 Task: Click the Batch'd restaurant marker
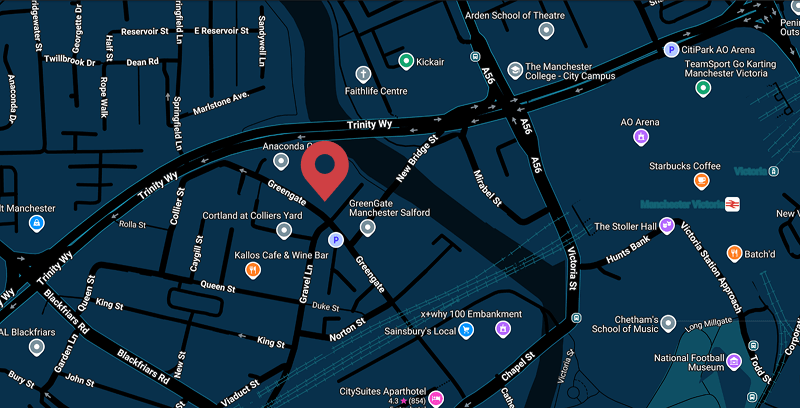click(734, 253)
